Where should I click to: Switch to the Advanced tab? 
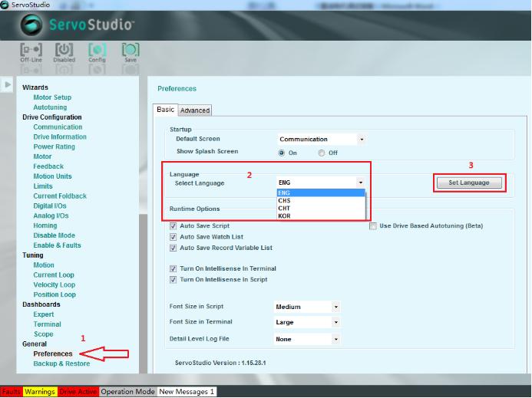click(x=195, y=110)
